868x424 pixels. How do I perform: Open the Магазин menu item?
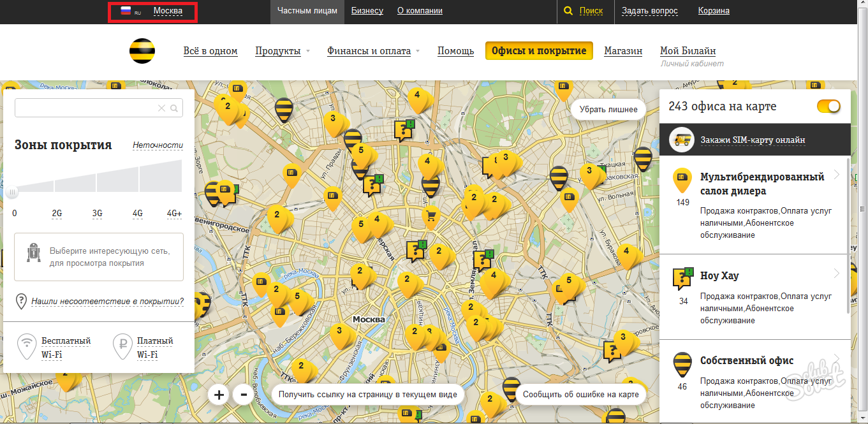[x=623, y=51]
